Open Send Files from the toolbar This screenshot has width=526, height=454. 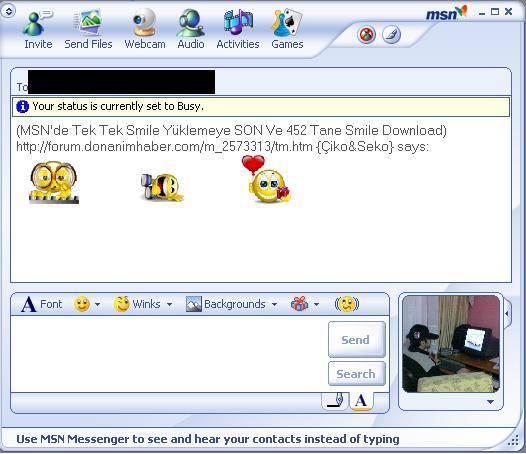click(88, 30)
